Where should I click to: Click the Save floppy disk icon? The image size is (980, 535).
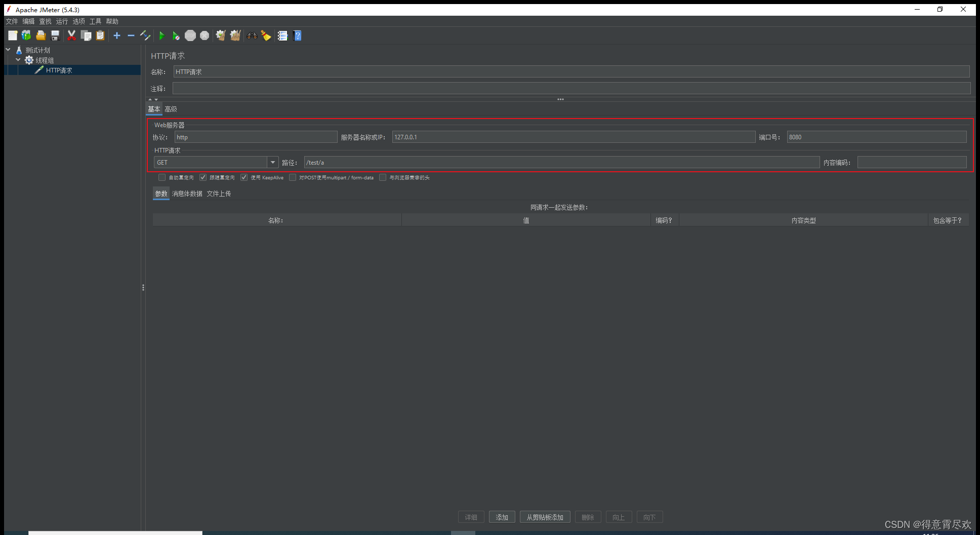click(x=55, y=35)
